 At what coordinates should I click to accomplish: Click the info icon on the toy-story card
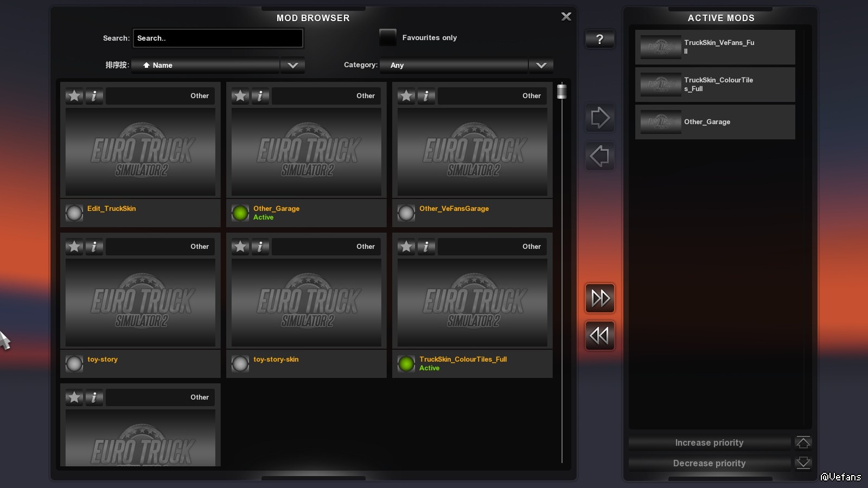click(x=94, y=247)
